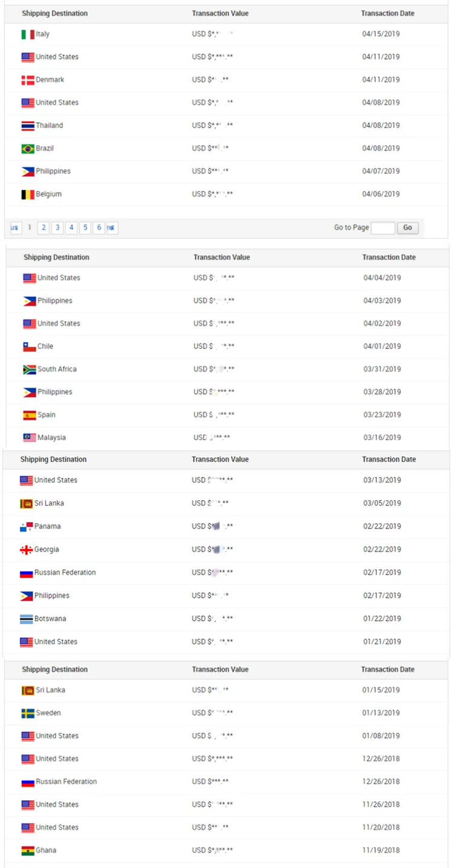Click the Brazil flag icon
Image resolution: width=453 pixels, height=868 pixels.
28,149
